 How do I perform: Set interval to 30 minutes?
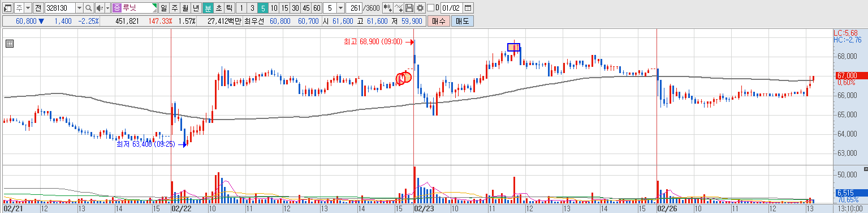tap(295, 8)
